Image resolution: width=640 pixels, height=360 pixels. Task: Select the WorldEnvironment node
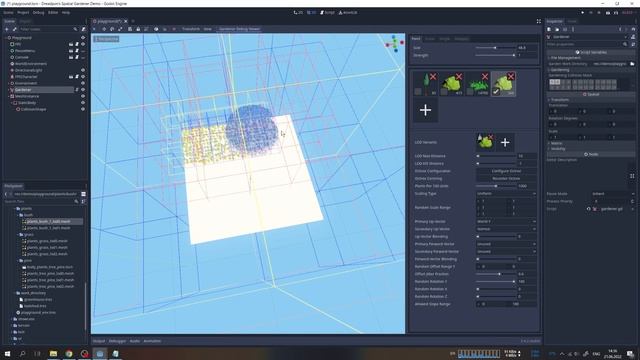(x=31, y=64)
